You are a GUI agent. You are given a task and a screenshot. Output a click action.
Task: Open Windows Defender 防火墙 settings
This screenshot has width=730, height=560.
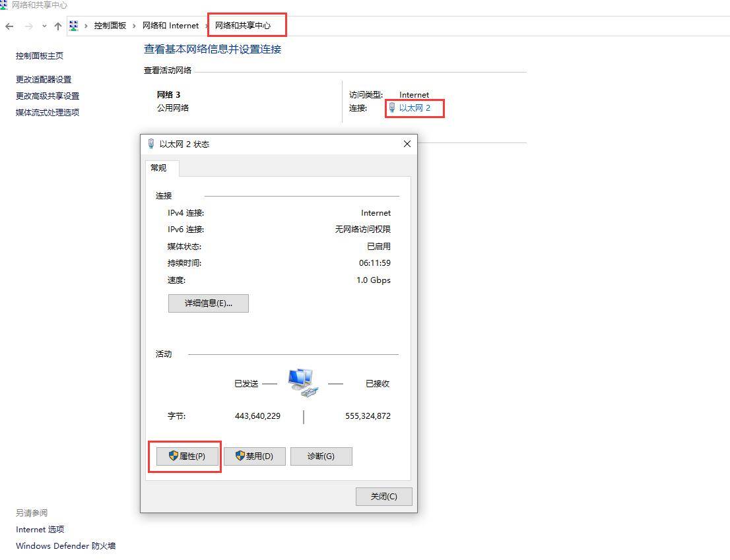pos(65,546)
